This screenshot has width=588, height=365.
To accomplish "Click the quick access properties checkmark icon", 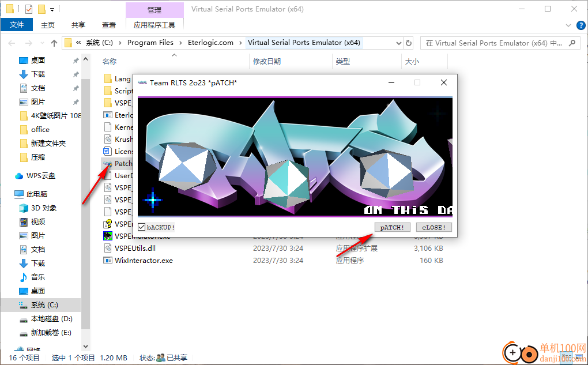I will pos(29,9).
